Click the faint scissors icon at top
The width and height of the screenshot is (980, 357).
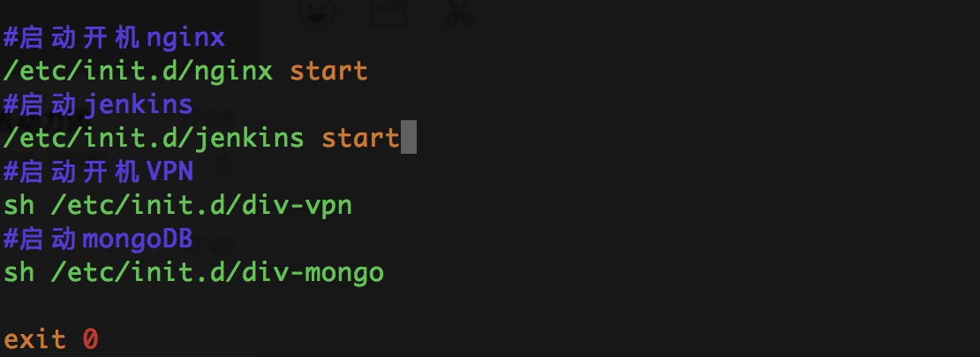(x=457, y=11)
